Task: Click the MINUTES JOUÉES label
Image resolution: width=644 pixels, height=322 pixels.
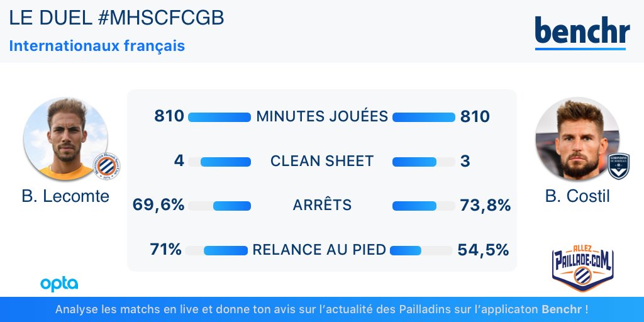Action: pyautogui.click(x=322, y=116)
